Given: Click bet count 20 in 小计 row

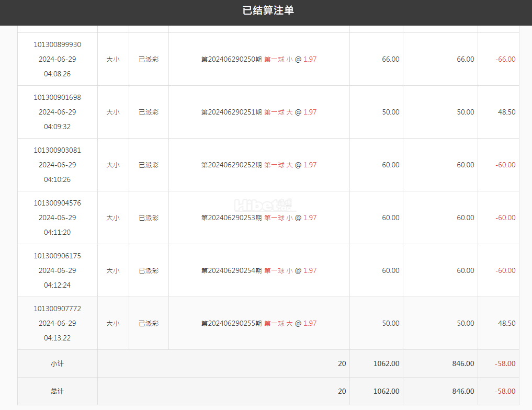Looking at the screenshot, I should [342, 364].
